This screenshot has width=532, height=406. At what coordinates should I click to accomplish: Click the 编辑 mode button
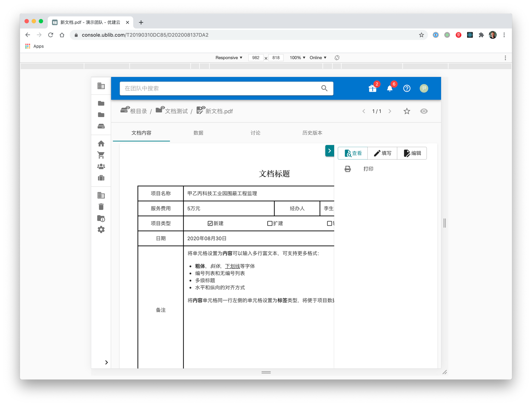click(412, 153)
